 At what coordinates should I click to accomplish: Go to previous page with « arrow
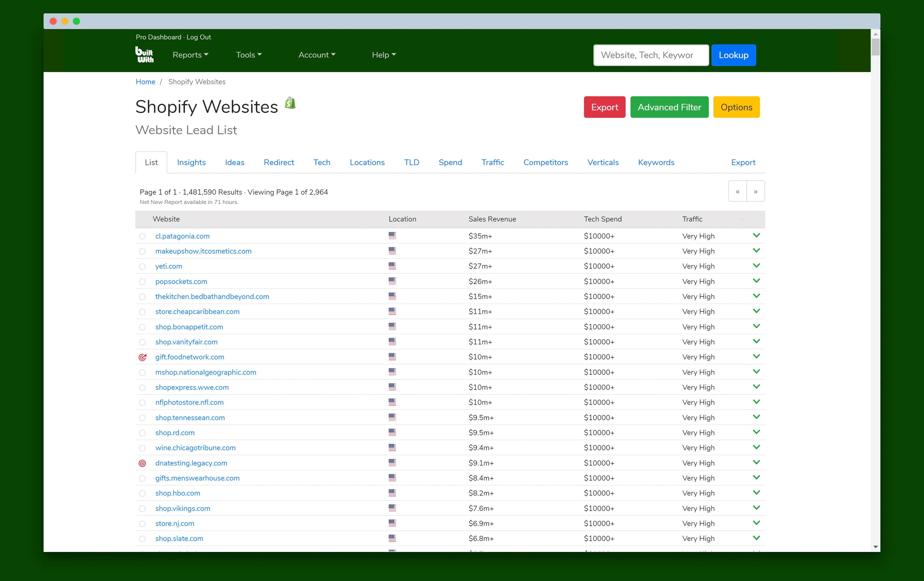pyautogui.click(x=737, y=191)
